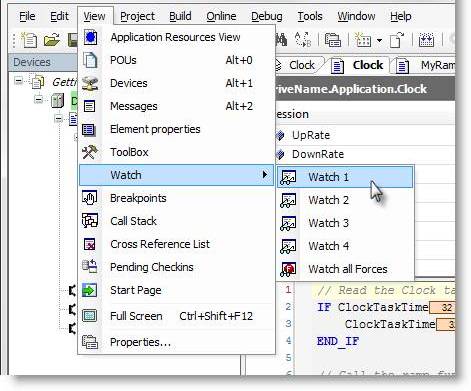
Task: Select the Watch menu entry
Action: pos(177,175)
